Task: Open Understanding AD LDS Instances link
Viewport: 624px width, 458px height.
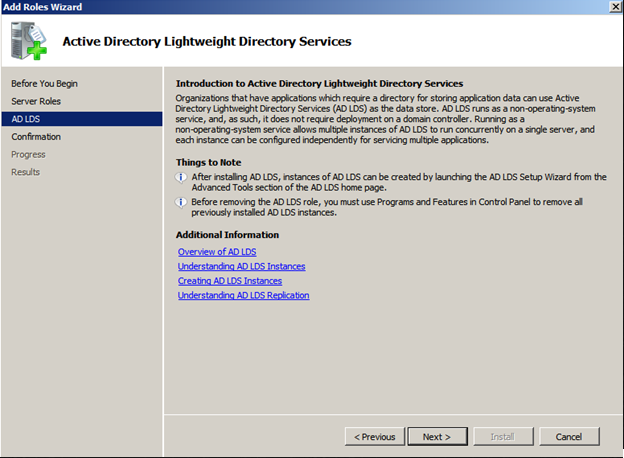Action: pyautogui.click(x=242, y=266)
